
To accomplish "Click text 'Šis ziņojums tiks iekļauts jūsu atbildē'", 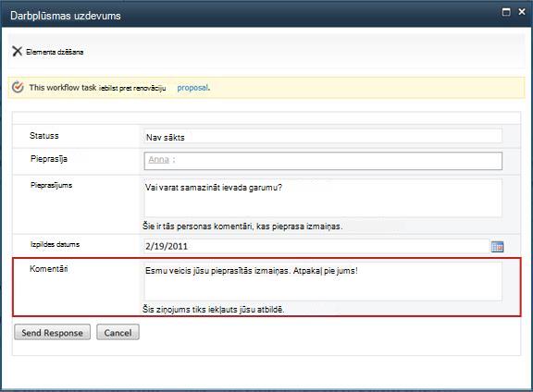I will 213,310.
